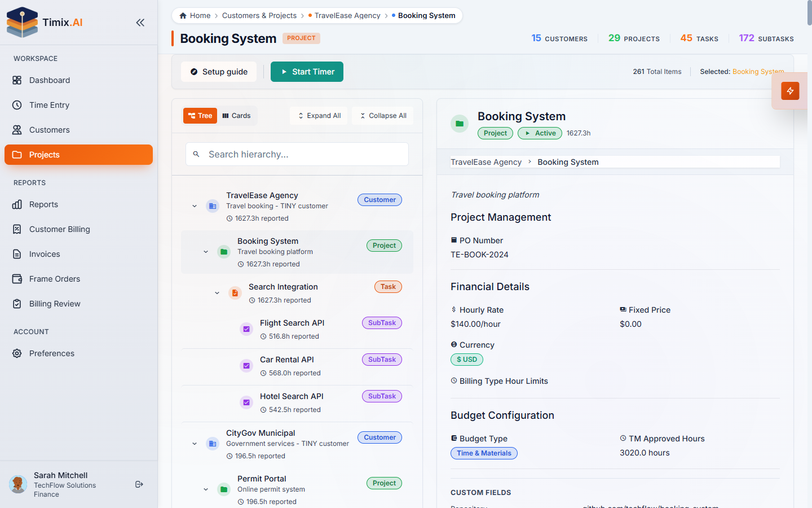Open Time Entry page
812x508 pixels.
pyautogui.click(x=78, y=105)
